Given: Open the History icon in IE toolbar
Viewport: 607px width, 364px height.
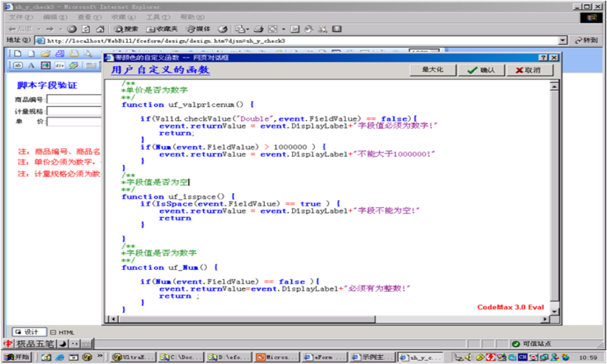Looking at the screenshot, I should tap(223, 29).
